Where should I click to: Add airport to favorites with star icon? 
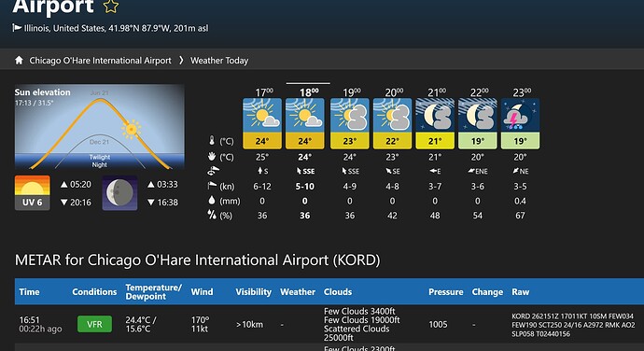(x=110, y=7)
